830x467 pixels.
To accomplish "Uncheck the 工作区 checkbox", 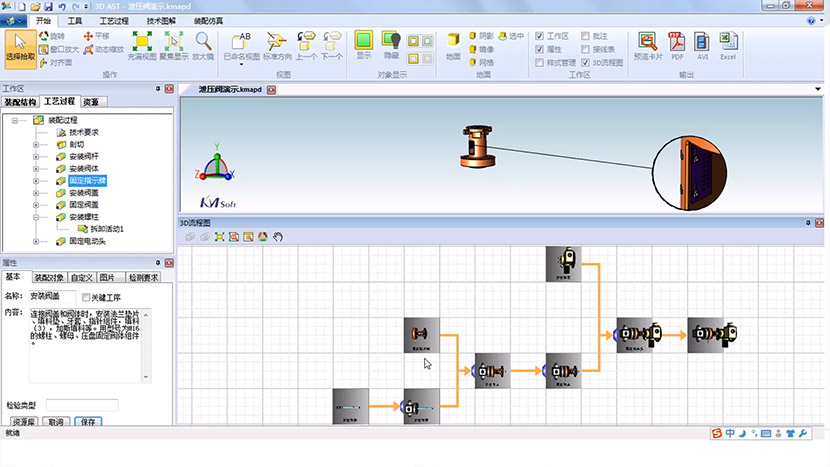I will [x=541, y=35].
